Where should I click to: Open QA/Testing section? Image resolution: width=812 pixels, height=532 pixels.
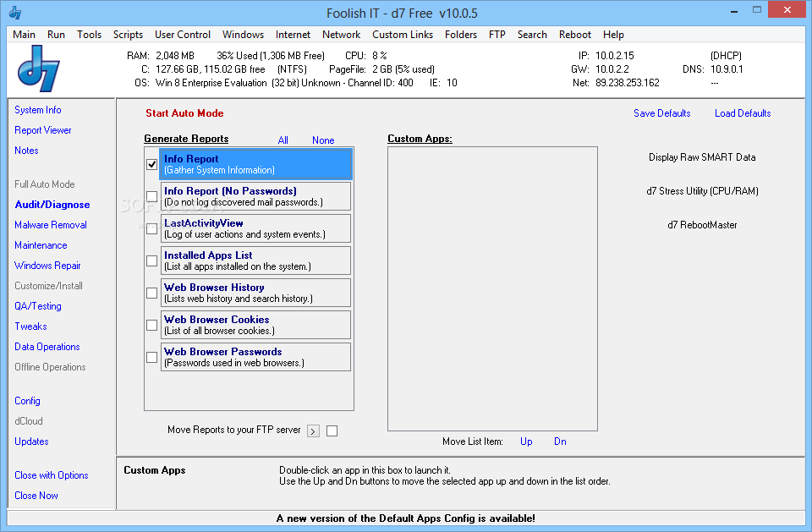click(38, 306)
